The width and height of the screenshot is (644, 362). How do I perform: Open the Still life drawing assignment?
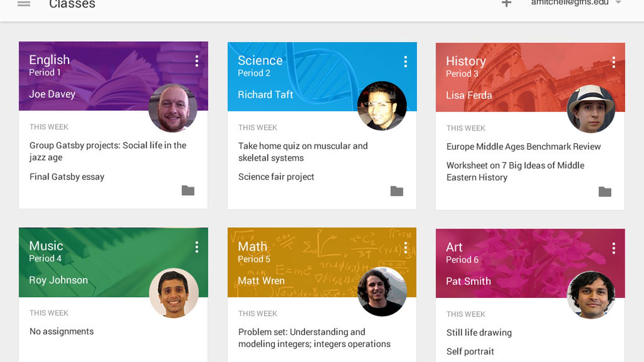479,333
